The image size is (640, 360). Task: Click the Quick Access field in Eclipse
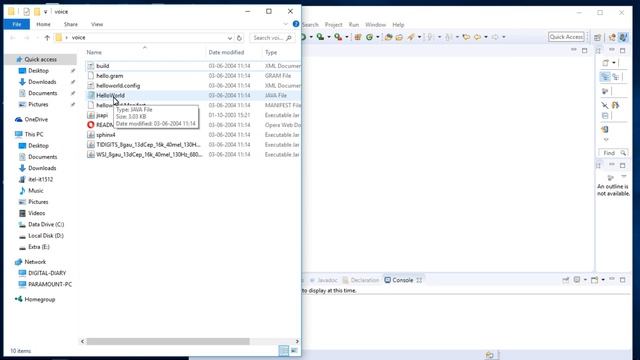(566, 37)
